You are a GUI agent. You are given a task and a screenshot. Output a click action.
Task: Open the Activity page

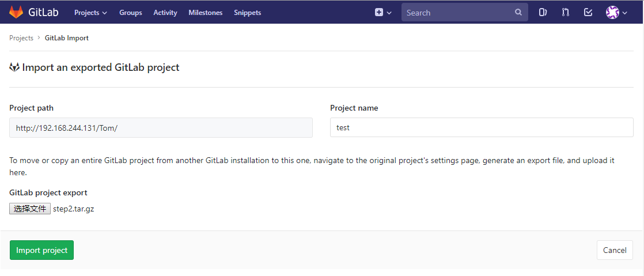pyautogui.click(x=165, y=13)
